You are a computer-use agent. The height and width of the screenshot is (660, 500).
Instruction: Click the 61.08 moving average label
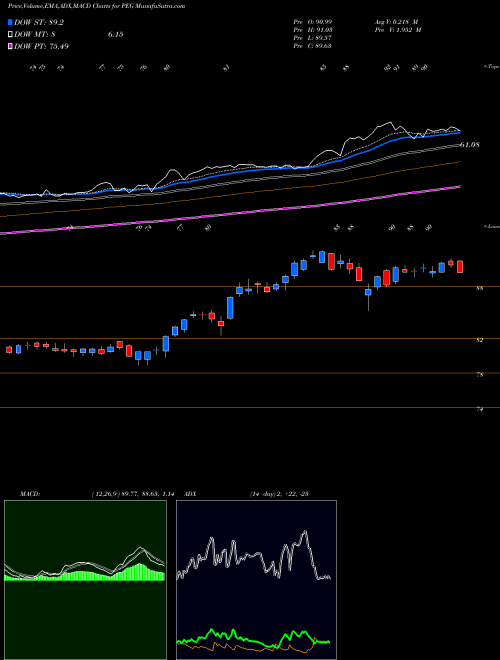pos(470,145)
